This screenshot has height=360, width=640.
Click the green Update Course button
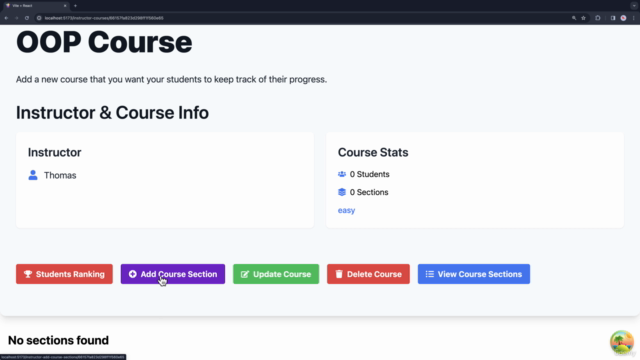pyautogui.click(x=276, y=274)
